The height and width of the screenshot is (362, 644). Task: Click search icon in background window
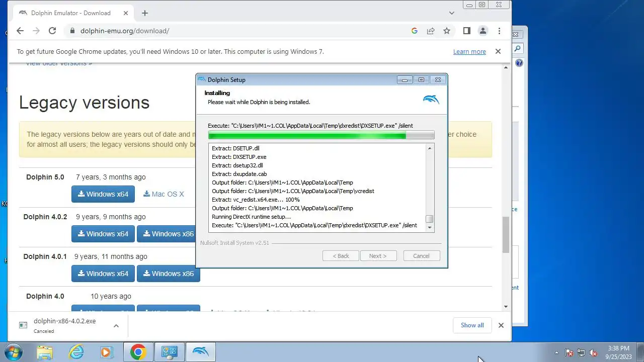[518, 49]
